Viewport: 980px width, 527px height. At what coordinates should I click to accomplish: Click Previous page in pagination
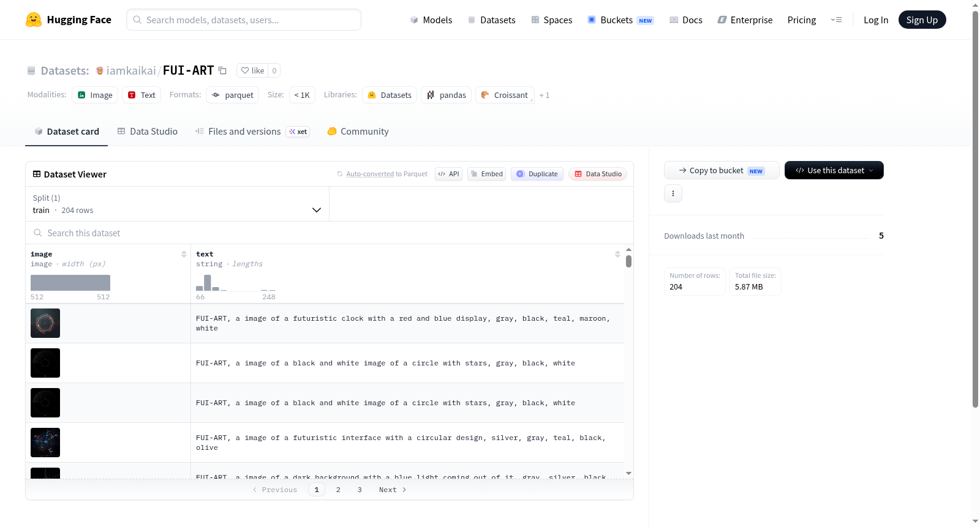(x=275, y=490)
